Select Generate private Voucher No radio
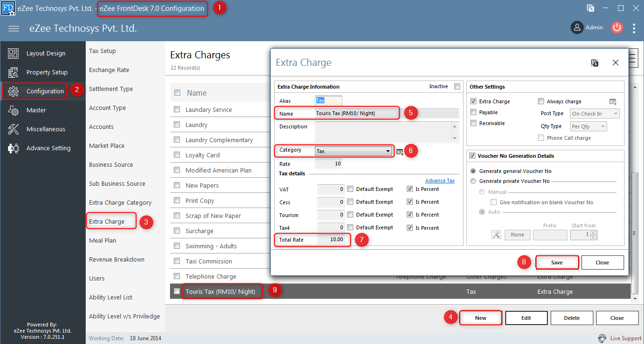Screen dimensions: 644x344 [x=473, y=181]
